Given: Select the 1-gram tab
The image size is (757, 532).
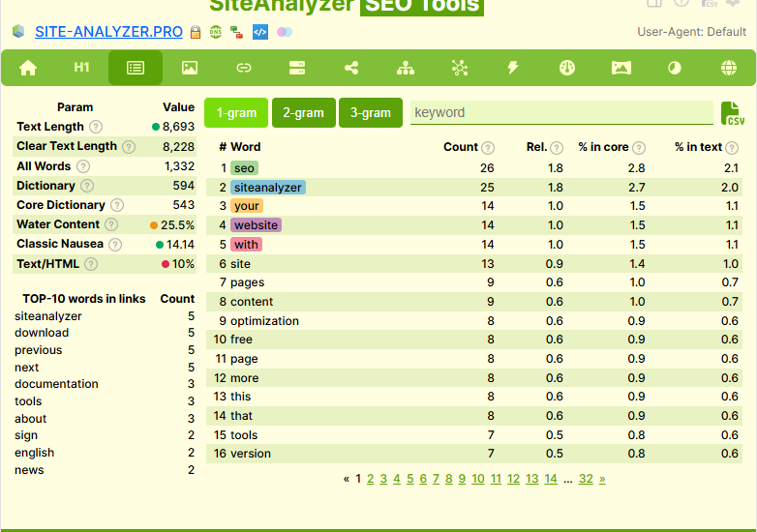Looking at the screenshot, I should [236, 113].
